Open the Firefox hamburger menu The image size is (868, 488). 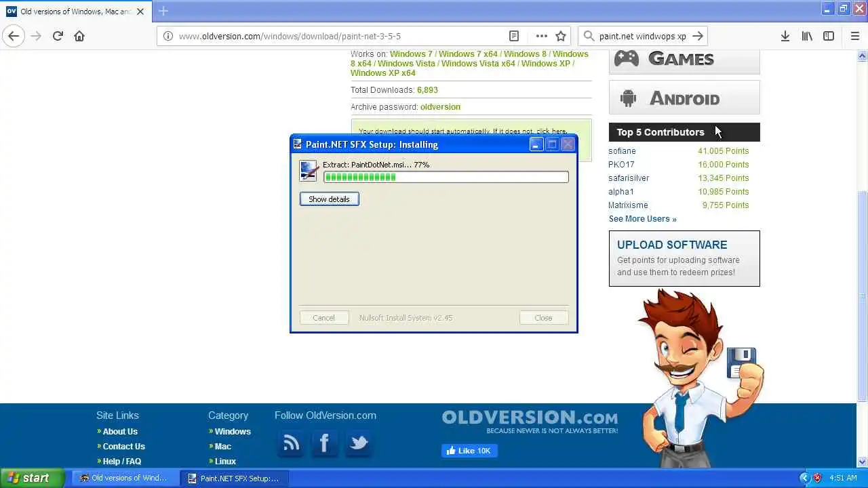click(854, 36)
